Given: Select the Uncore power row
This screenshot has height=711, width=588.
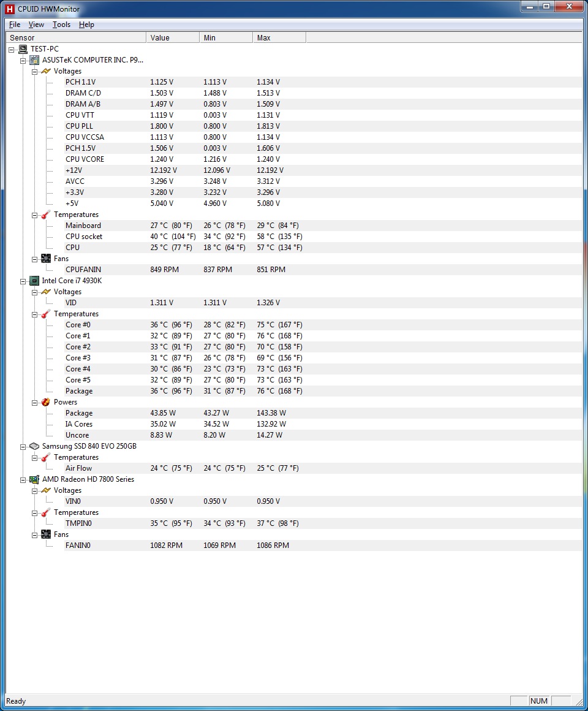Looking at the screenshot, I should pyautogui.click(x=323, y=435).
